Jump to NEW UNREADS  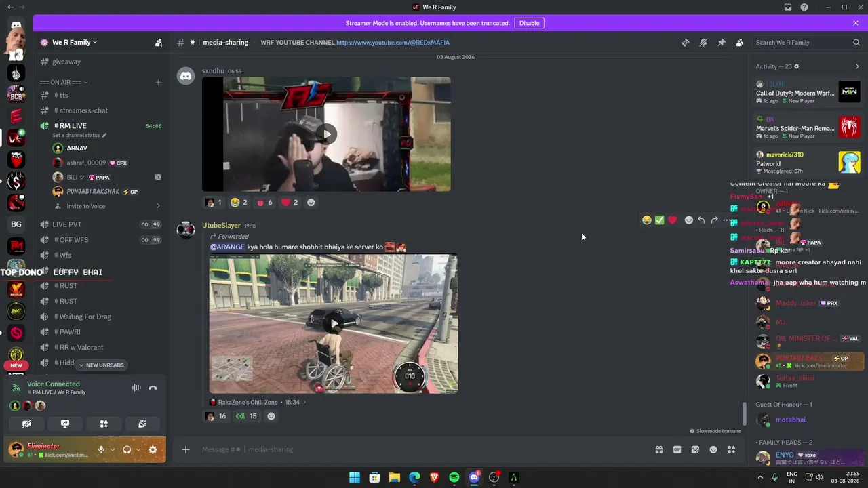pos(101,365)
